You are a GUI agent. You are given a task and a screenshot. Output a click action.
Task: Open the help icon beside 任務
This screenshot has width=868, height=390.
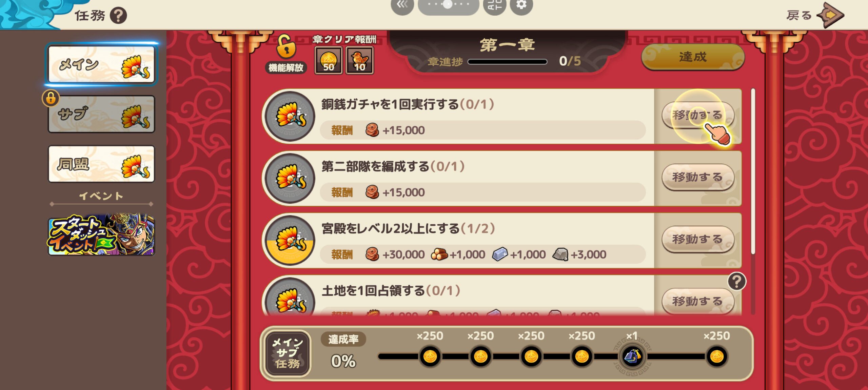tap(118, 16)
